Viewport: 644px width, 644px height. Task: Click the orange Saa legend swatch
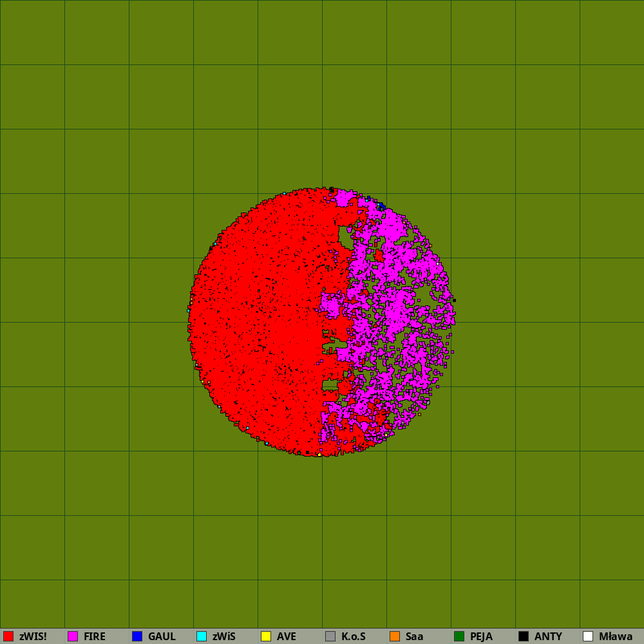pos(395,636)
